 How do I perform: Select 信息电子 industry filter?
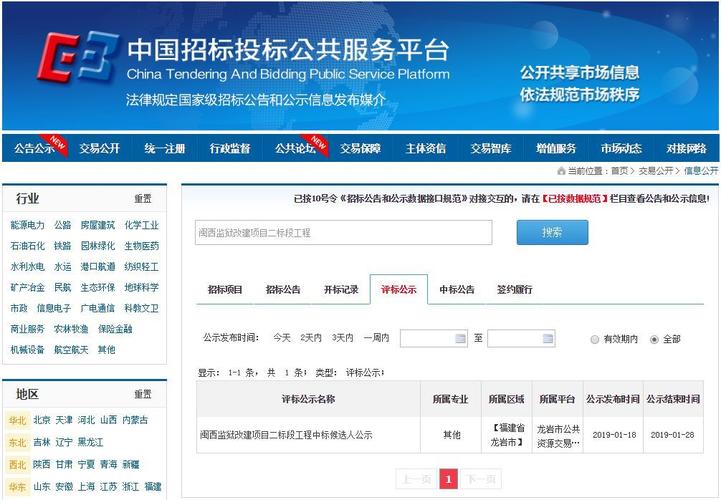(x=54, y=308)
